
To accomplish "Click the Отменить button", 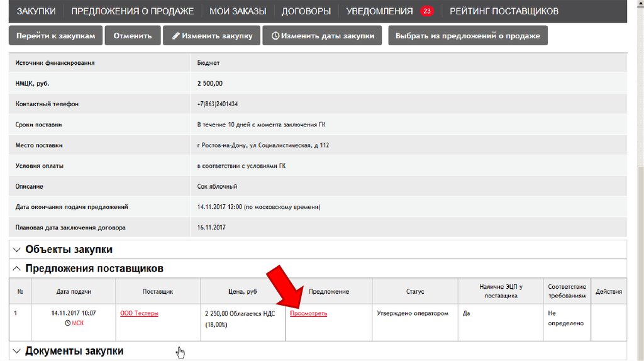I will (132, 36).
